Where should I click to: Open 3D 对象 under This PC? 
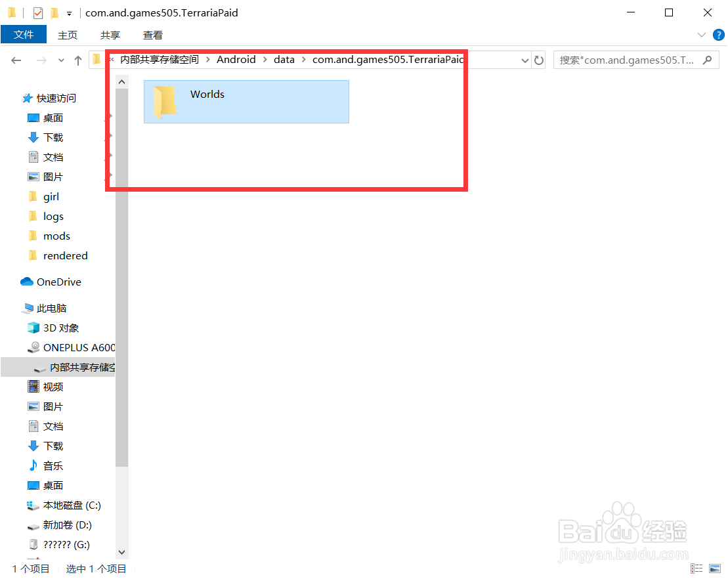(53, 328)
